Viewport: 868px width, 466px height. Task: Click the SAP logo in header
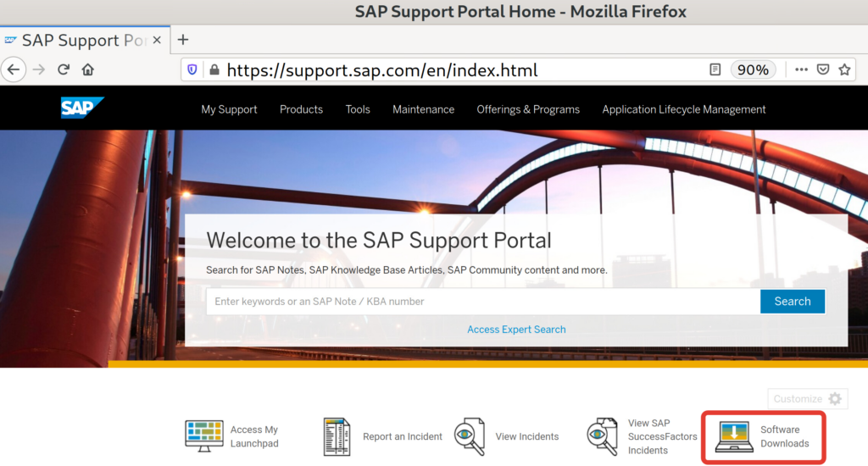click(81, 108)
